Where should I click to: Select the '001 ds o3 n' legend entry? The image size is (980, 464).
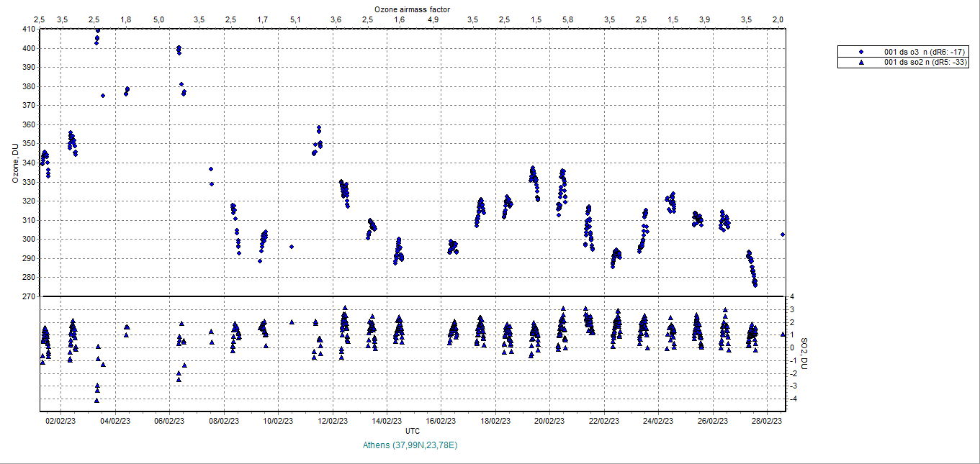click(x=917, y=53)
